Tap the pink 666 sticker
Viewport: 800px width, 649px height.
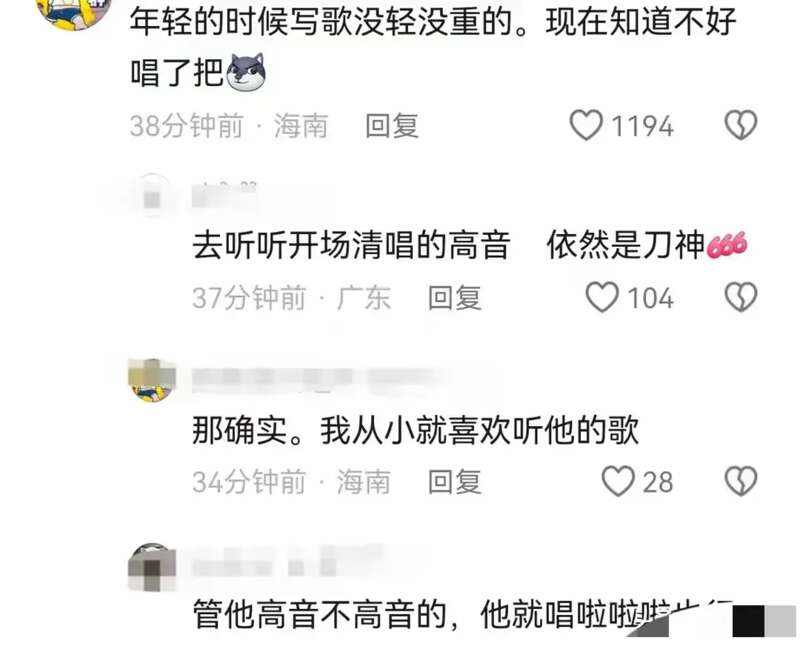coord(727,245)
